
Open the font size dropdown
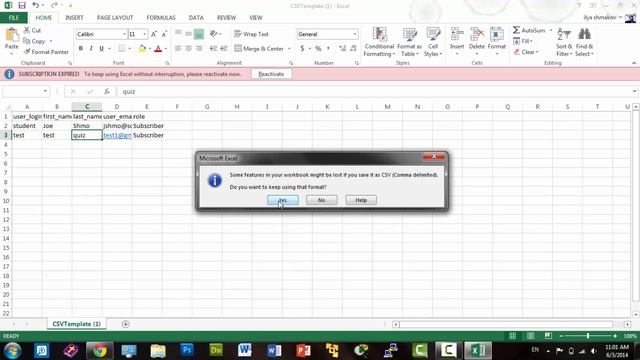[144, 34]
